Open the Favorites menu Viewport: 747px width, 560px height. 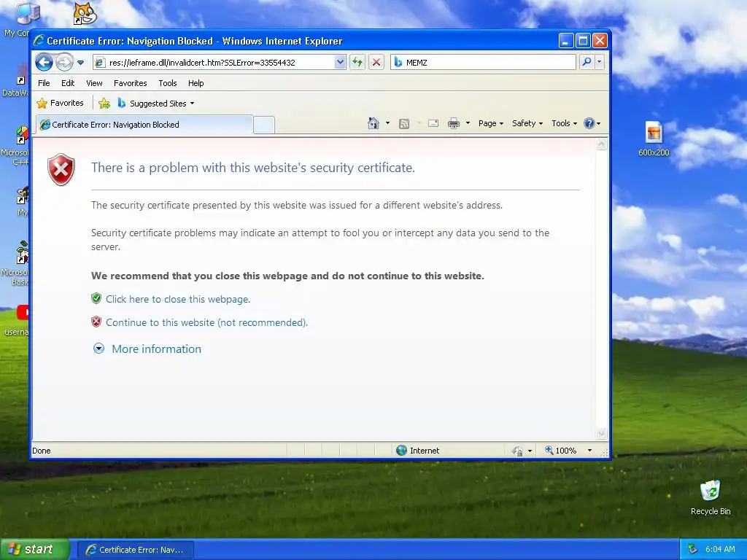click(x=130, y=83)
